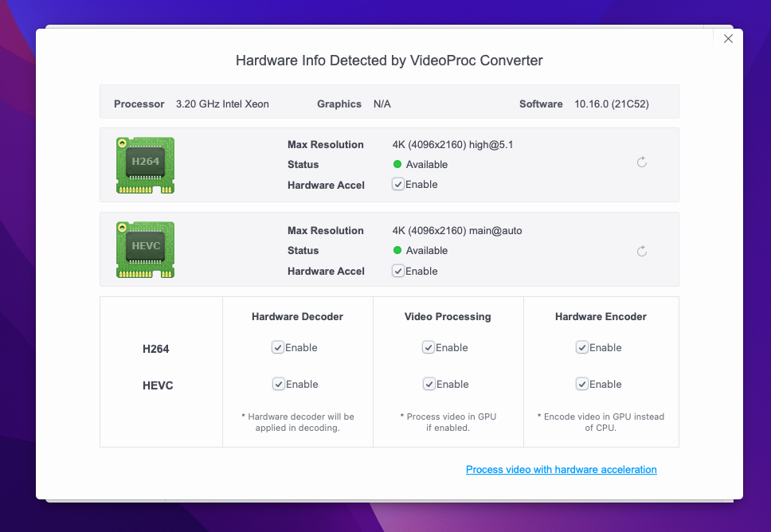The image size is (771, 532).
Task: Toggle H264 Hardware Accel Enable checkbox
Action: tap(397, 185)
